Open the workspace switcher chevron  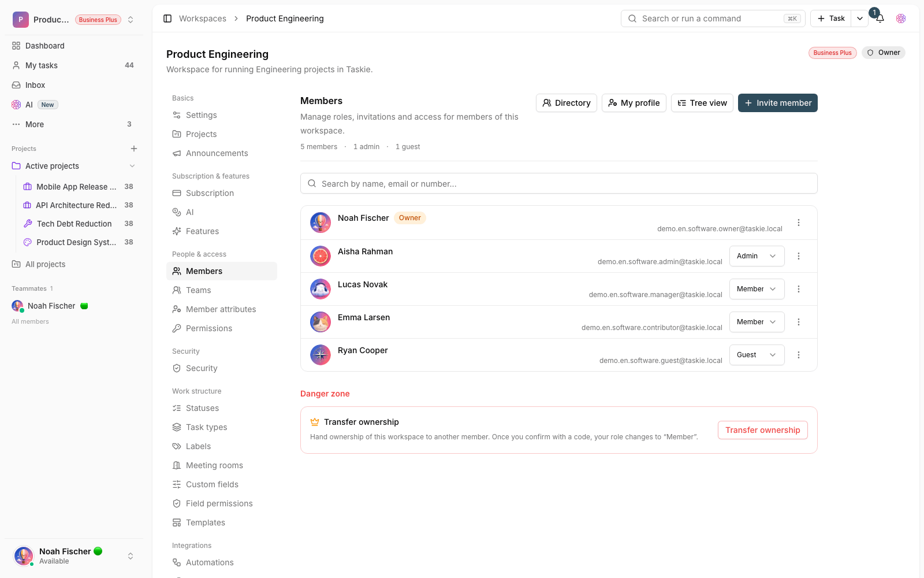coord(131,20)
